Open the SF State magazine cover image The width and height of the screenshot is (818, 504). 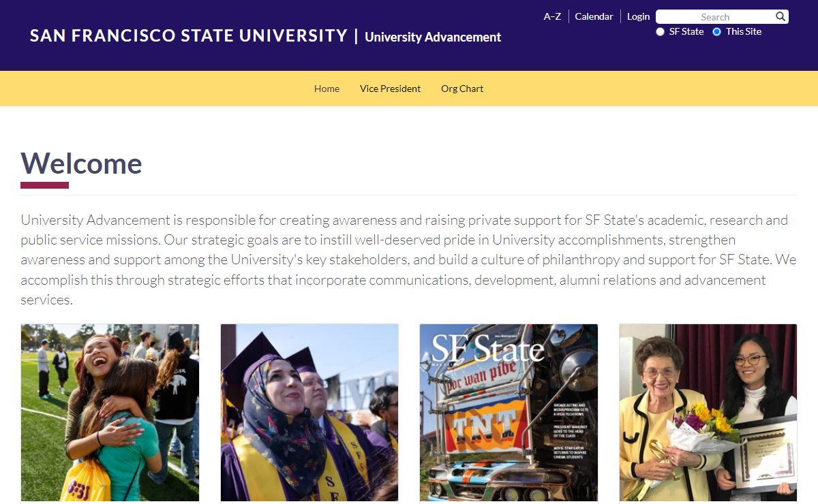point(509,412)
